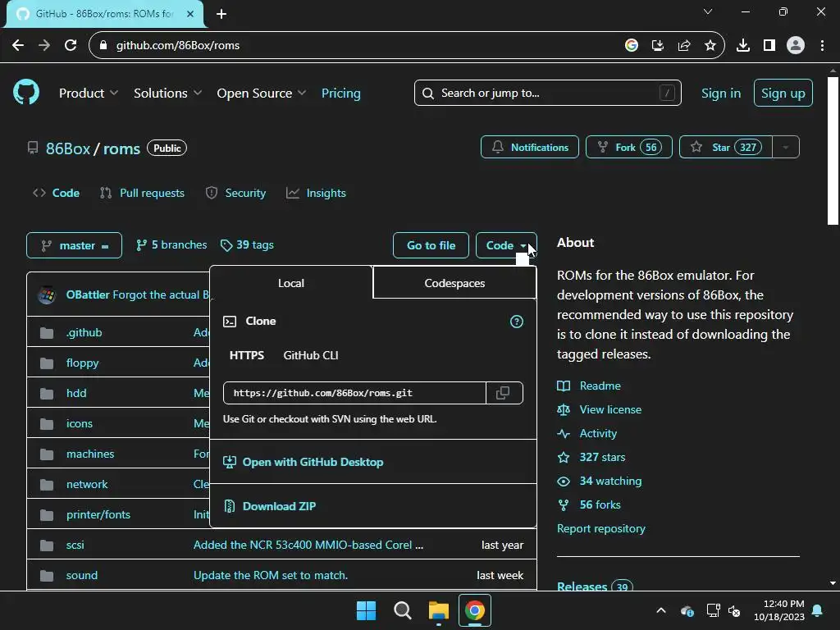Viewport: 840px width, 630px height.
Task: Open new browser tab with plus
Action: tap(221, 14)
